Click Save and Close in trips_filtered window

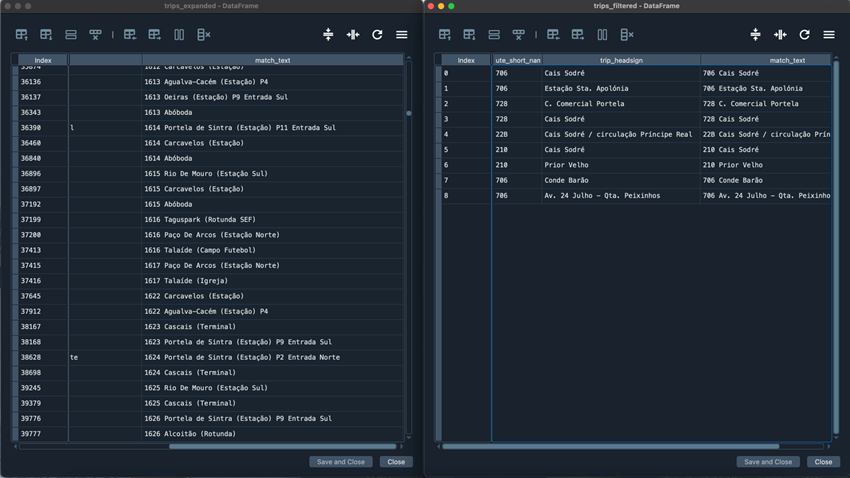(768, 462)
